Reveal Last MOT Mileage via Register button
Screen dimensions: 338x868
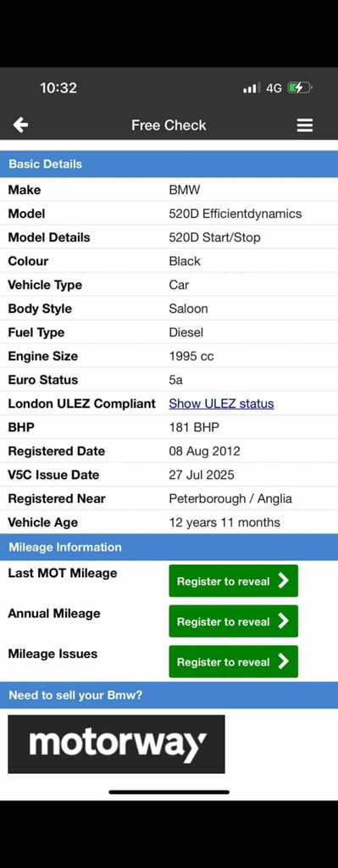pyautogui.click(x=234, y=581)
